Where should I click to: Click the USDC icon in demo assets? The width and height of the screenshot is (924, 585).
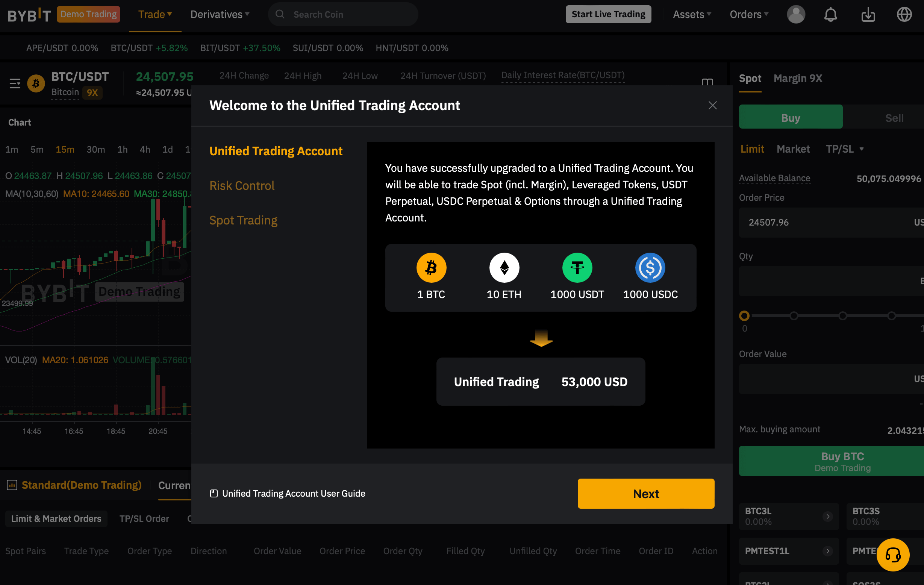(x=649, y=267)
